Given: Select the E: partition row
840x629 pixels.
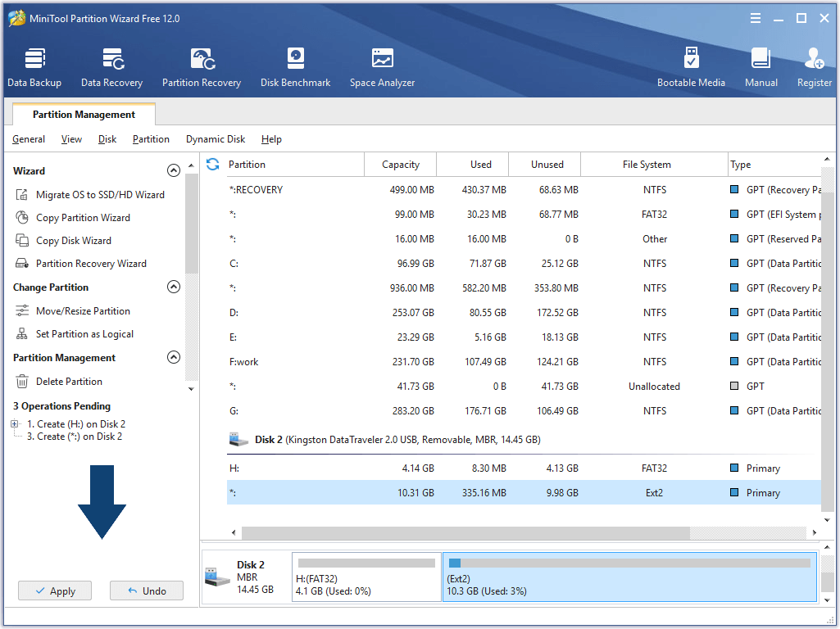Looking at the screenshot, I should (524, 337).
